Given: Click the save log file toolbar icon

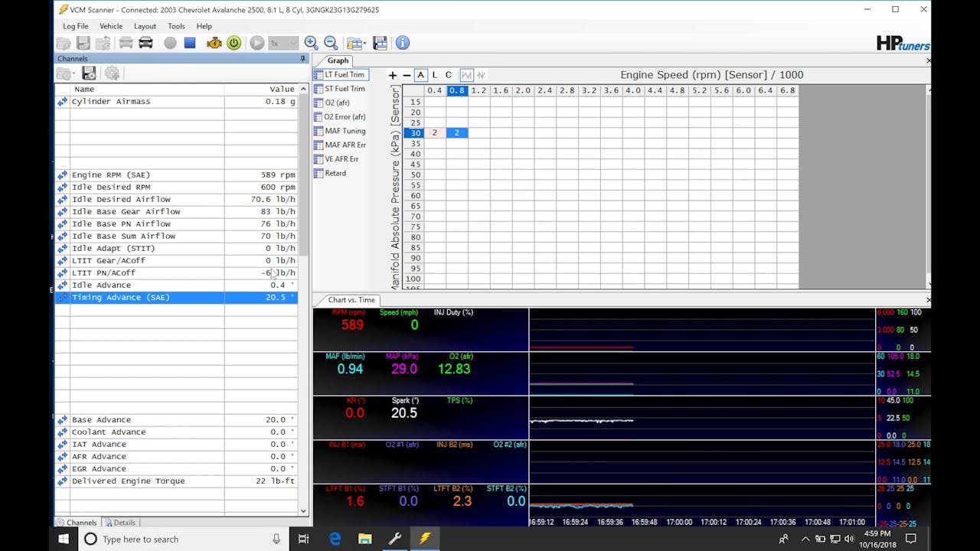Looking at the screenshot, I should [84, 43].
